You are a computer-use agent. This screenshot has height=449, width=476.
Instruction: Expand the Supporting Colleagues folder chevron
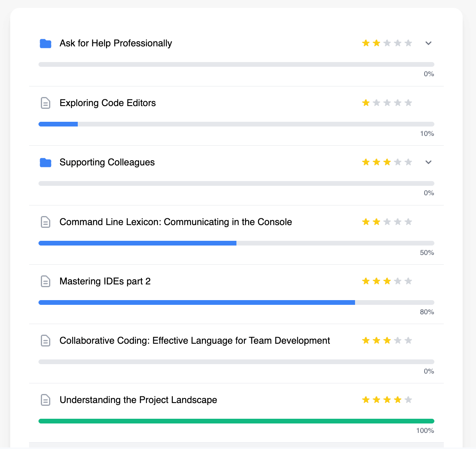click(428, 162)
